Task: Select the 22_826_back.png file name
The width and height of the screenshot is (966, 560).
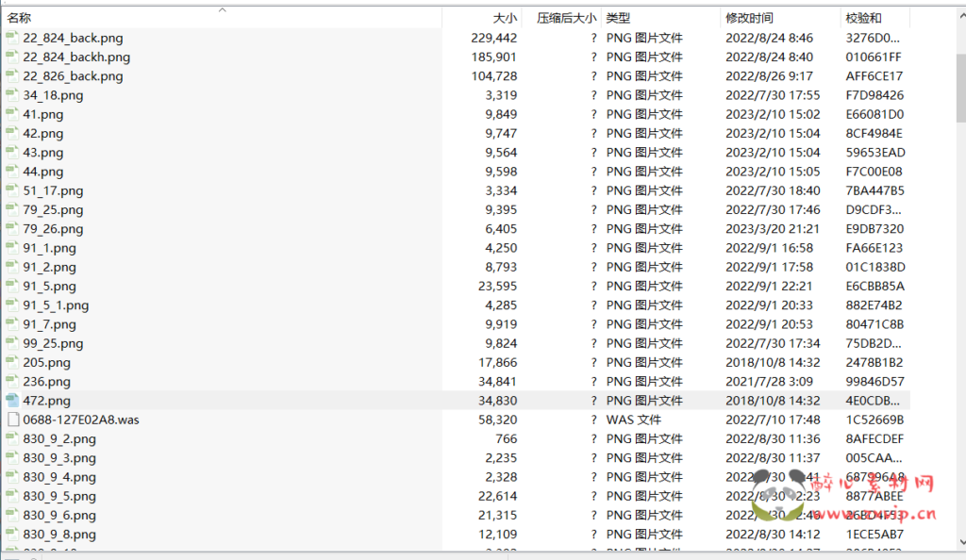Action: tap(73, 76)
